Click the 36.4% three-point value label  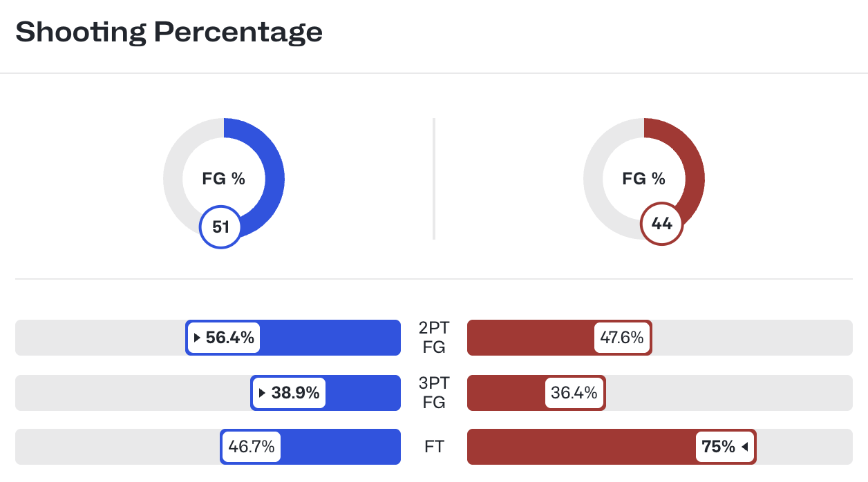point(574,394)
